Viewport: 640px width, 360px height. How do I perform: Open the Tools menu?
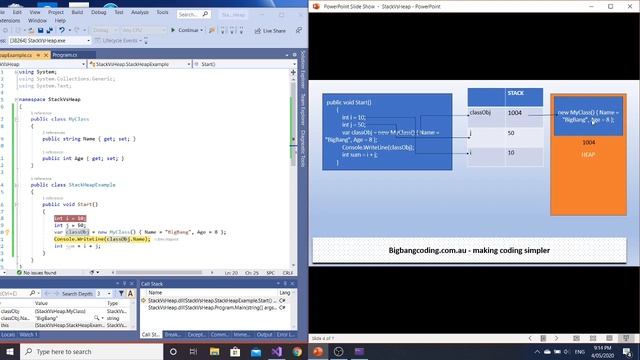(x=162, y=12)
